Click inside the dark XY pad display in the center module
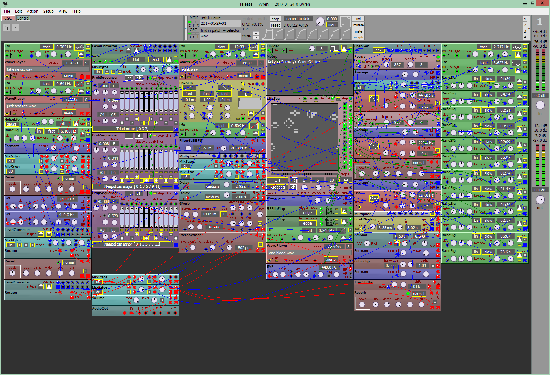550x375 pixels. (x=304, y=136)
